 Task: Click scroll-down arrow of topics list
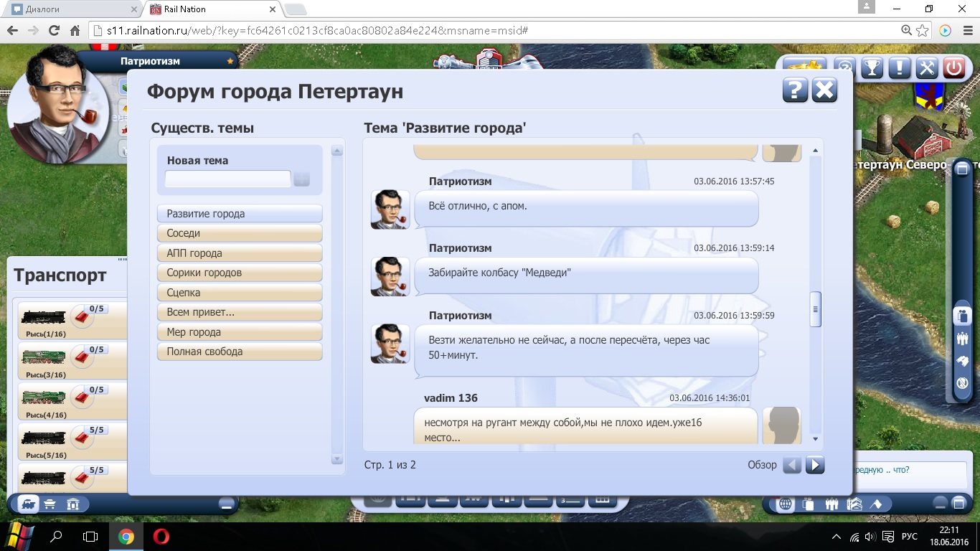point(337,459)
